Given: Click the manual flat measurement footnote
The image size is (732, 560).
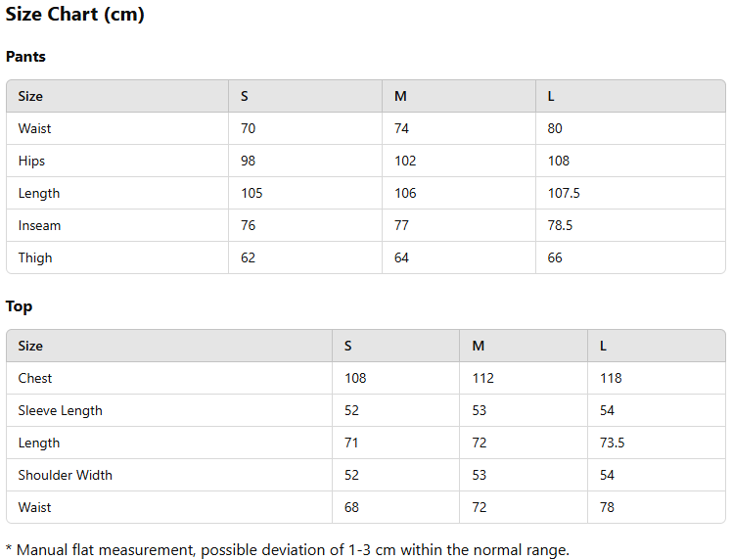Looking at the screenshot, I should coord(287,550).
